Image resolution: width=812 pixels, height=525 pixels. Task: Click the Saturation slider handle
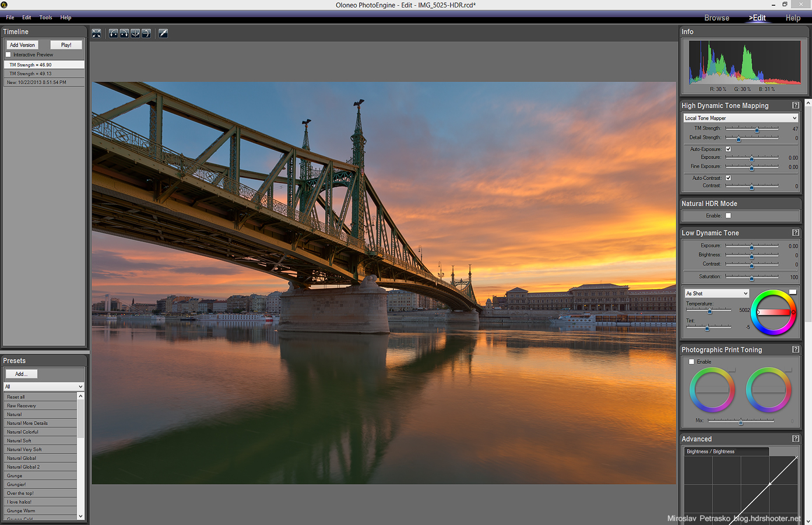(752, 278)
